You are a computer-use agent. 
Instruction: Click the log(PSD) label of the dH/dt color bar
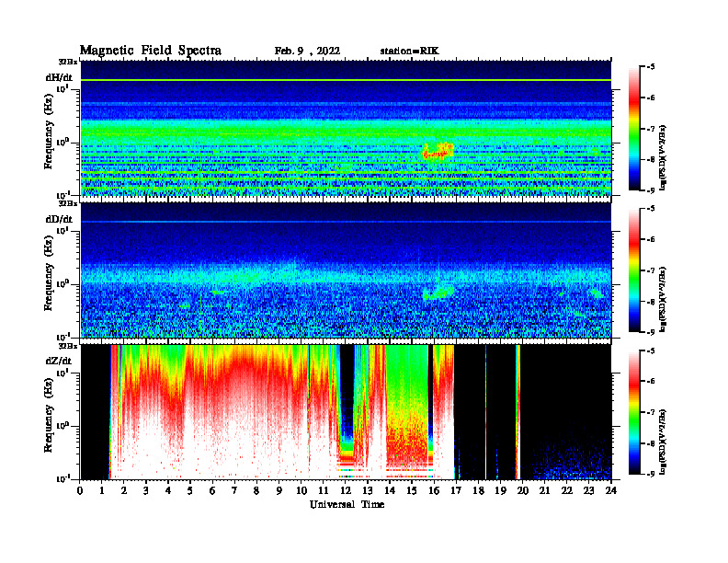(x=663, y=157)
